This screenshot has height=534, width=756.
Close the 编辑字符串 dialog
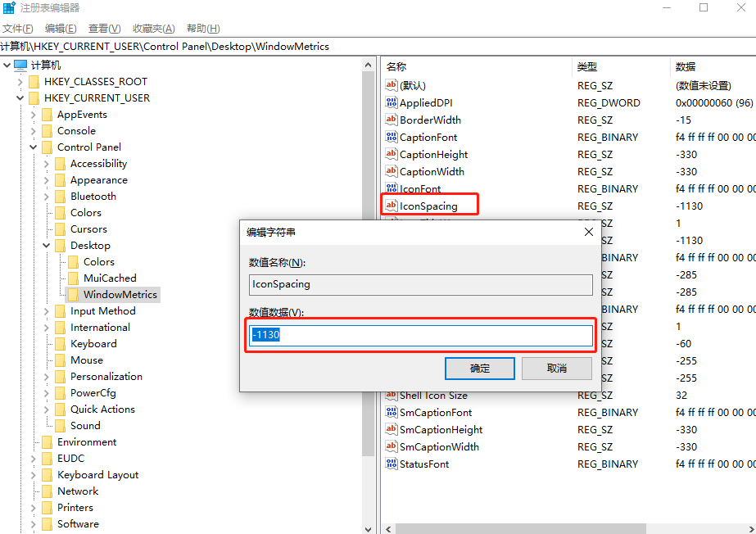pos(588,232)
